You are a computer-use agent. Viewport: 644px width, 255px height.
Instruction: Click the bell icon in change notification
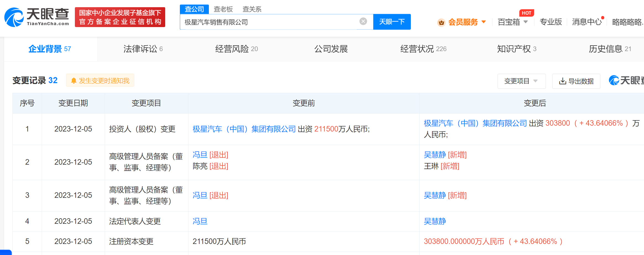pyautogui.click(x=73, y=81)
